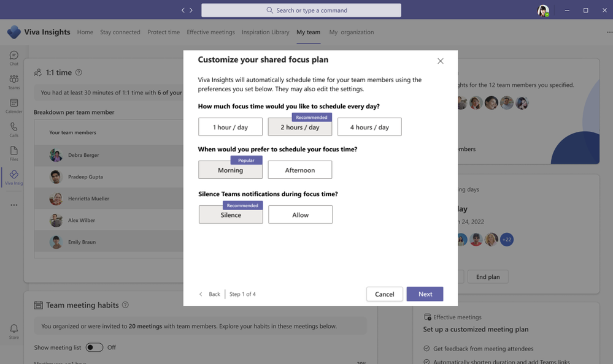Viewport: 613px width, 364px height.
Task: Select 4 hours / day focus time
Action: (x=369, y=127)
